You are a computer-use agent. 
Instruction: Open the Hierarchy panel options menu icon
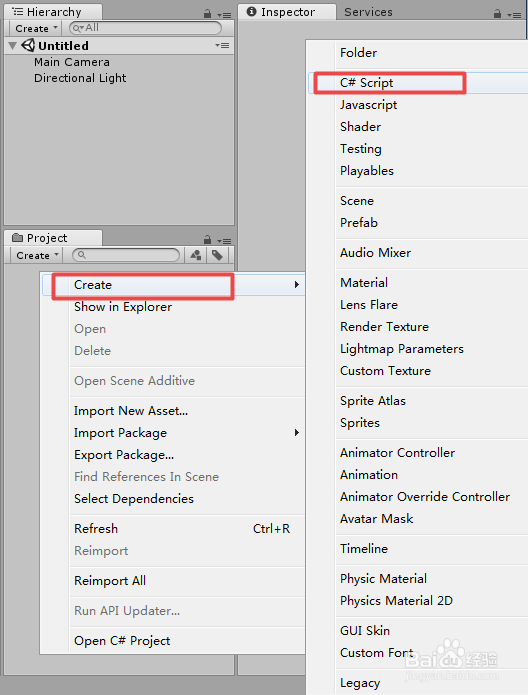[225, 15]
